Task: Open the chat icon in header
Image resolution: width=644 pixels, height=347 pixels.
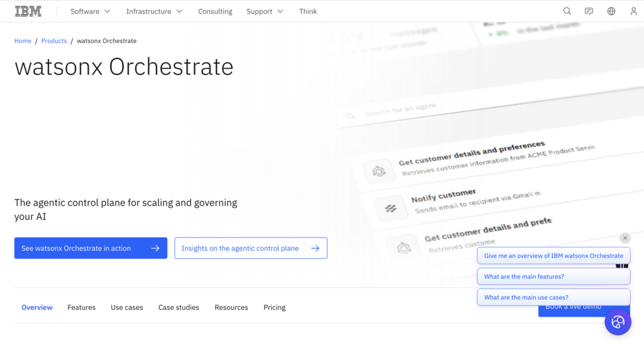Action: pyautogui.click(x=589, y=11)
